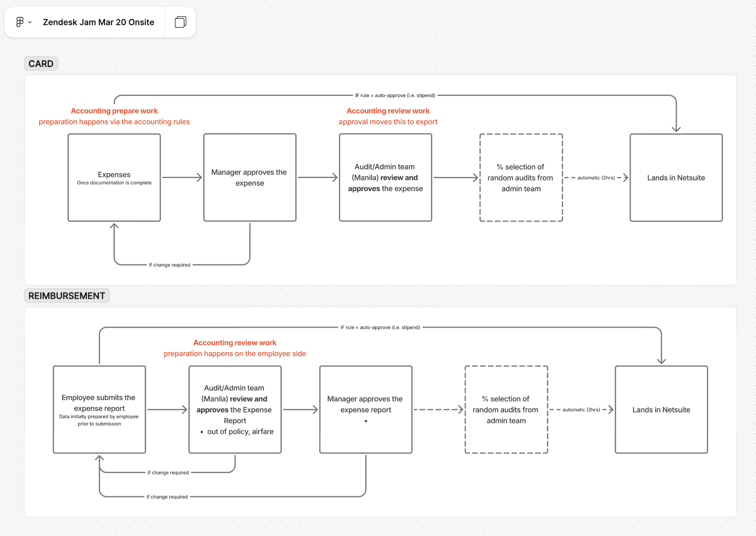Click lowest 'if change required' label in REIMBURSEMENT
The height and width of the screenshot is (536, 756).
tap(167, 497)
